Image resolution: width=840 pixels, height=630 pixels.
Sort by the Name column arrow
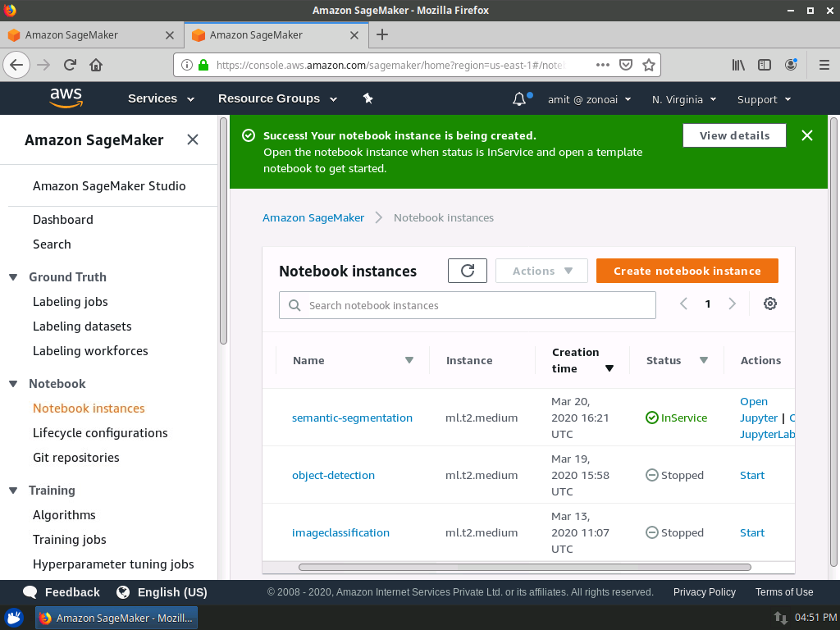tap(409, 360)
